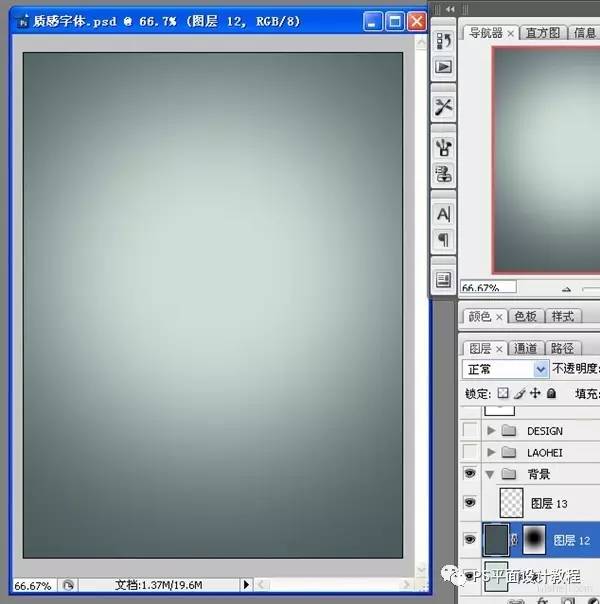This screenshot has width=600, height=604.
Task: Switch to the 信息 tab
Action: (585, 33)
